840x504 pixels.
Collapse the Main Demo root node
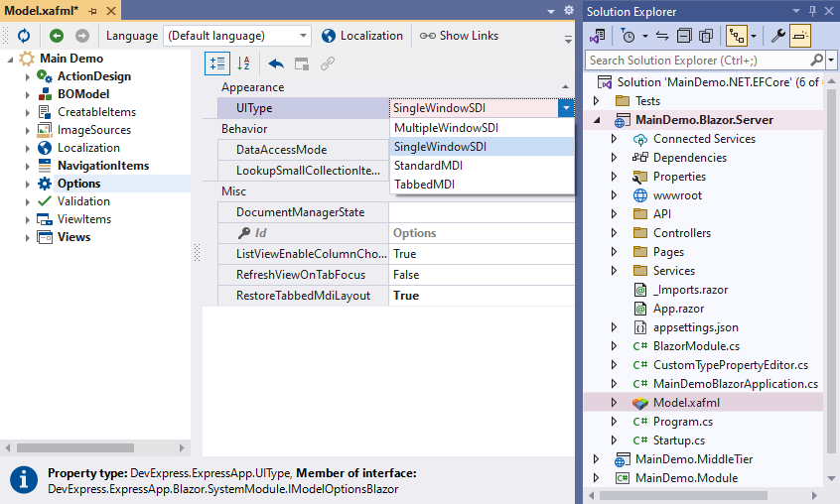pos(10,59)
